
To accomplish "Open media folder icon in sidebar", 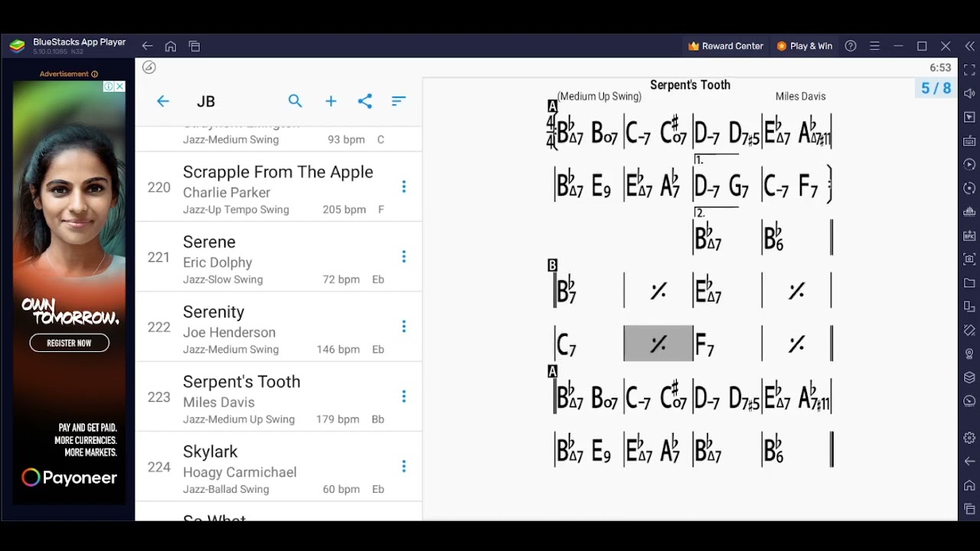I will click(969, 282).
